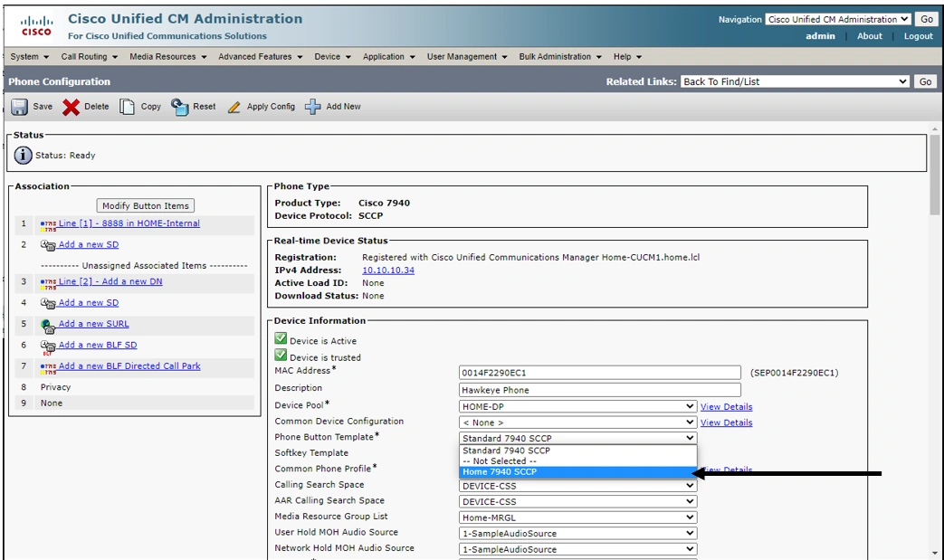Open the 10.10.10.34 IPv4 address link
The image size is (944, 560).
point(388,271)
